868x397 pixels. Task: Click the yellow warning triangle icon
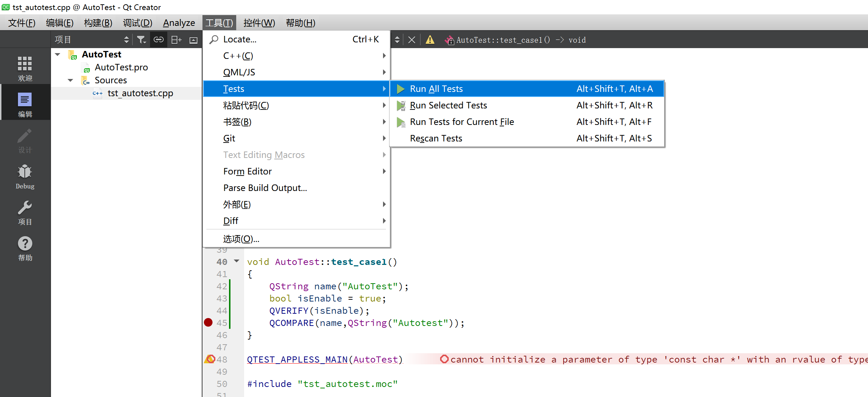click(430, 40)
